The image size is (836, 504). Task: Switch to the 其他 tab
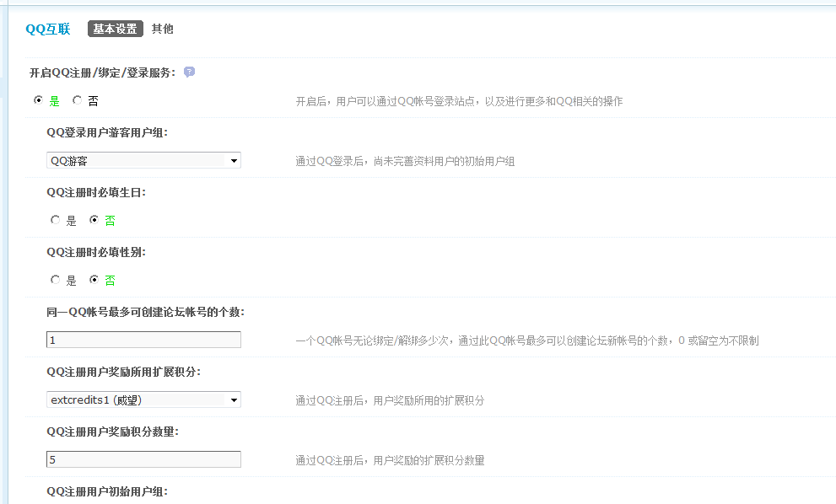coord(162,29)
